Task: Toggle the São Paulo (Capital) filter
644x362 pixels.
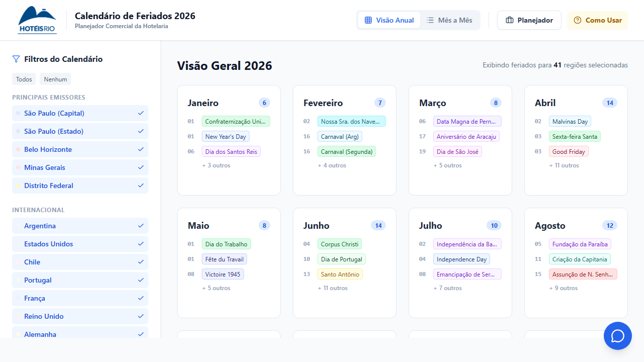Action: [x=80, y=113]
